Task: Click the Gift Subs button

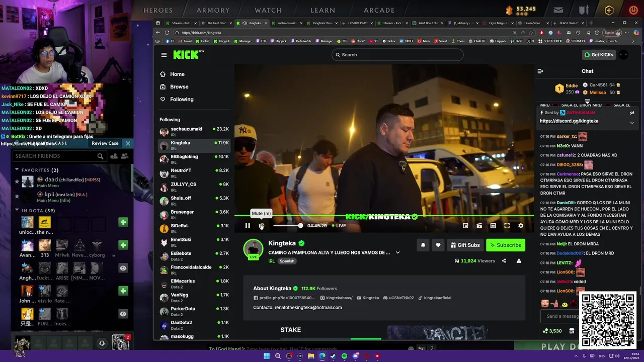Action: pos(465,245)
